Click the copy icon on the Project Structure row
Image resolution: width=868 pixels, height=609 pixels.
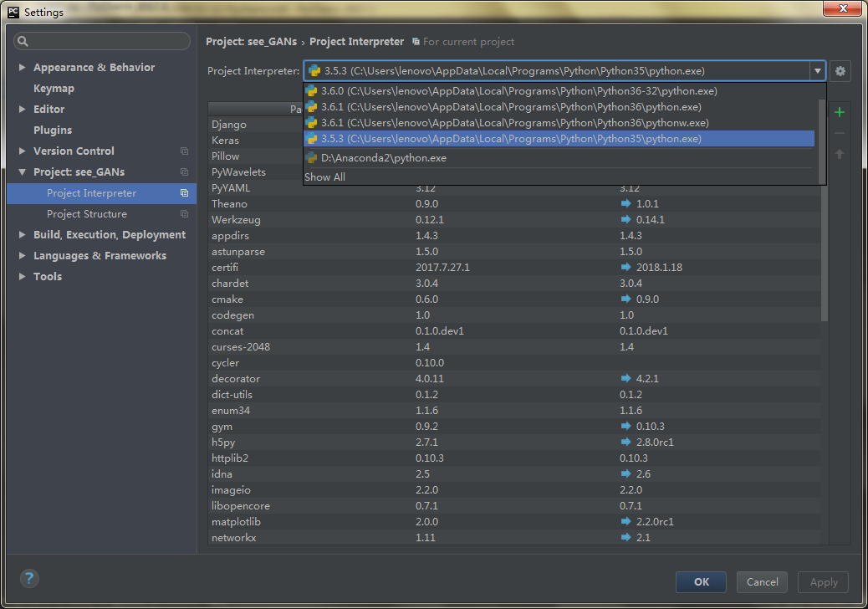tap(184, 213)
